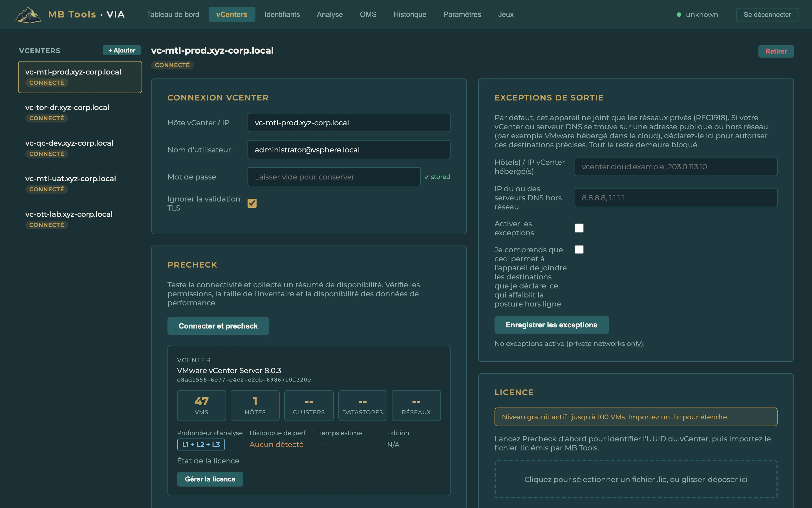
Task: Click the stored password indicator
Action: click(x=437, y=177)
